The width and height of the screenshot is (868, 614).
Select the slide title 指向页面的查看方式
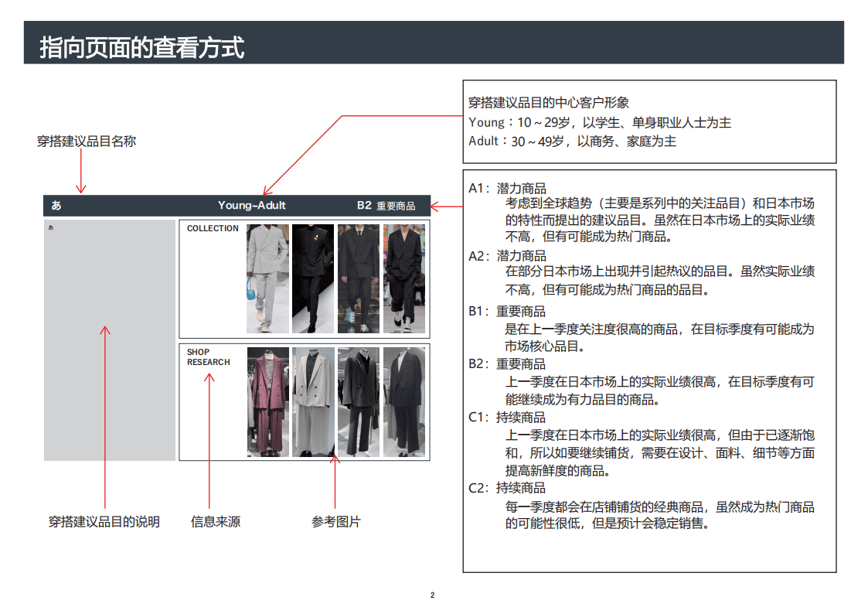[x=141, y=47]
